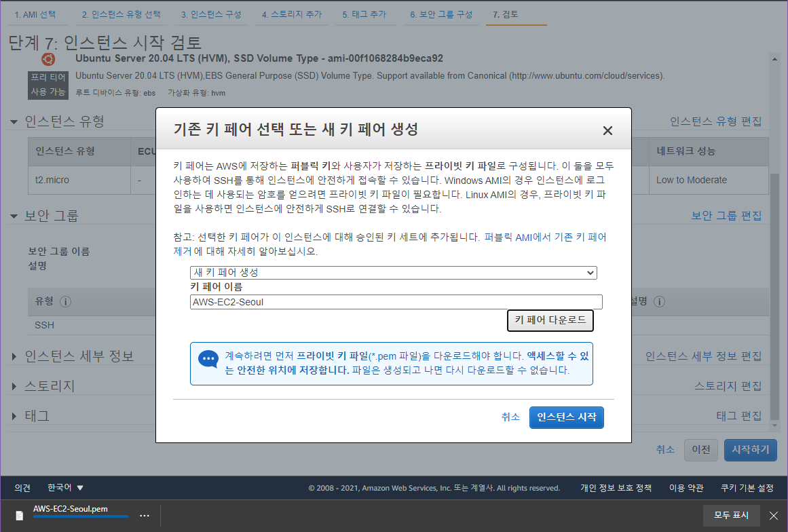The image size is (788, 532).
Task: Click the 보안 그룹 이름 label
Action: point(59,251)
